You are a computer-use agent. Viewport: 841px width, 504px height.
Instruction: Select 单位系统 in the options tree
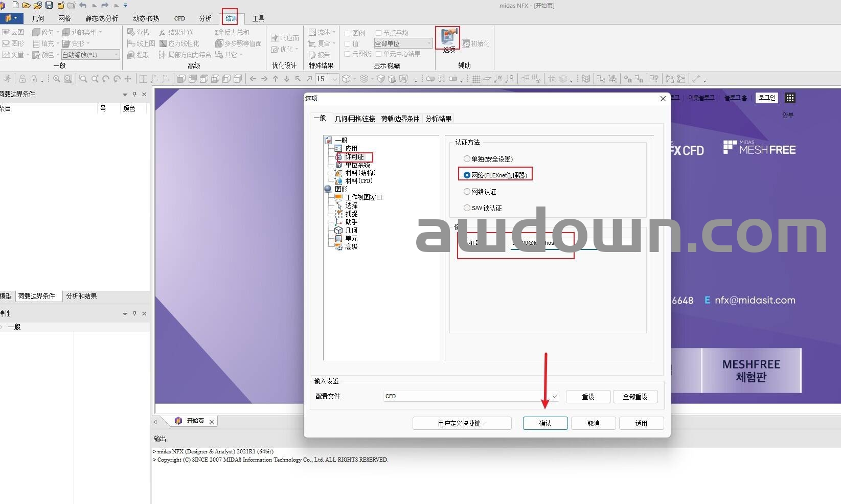click(x=357, y=165)
